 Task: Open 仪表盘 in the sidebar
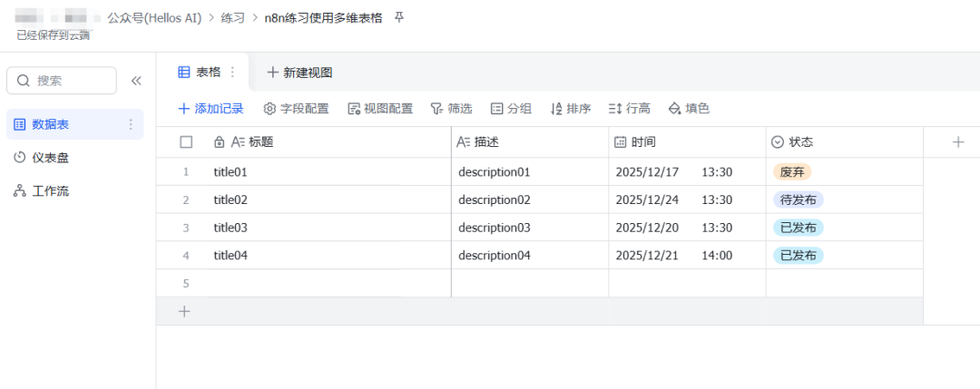(x=75, y=158)
